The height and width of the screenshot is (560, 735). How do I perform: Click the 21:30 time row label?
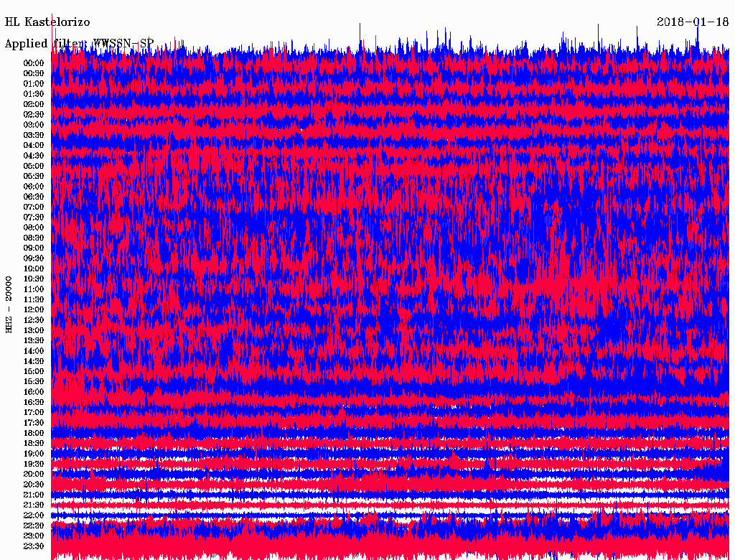tap(34, 505)
